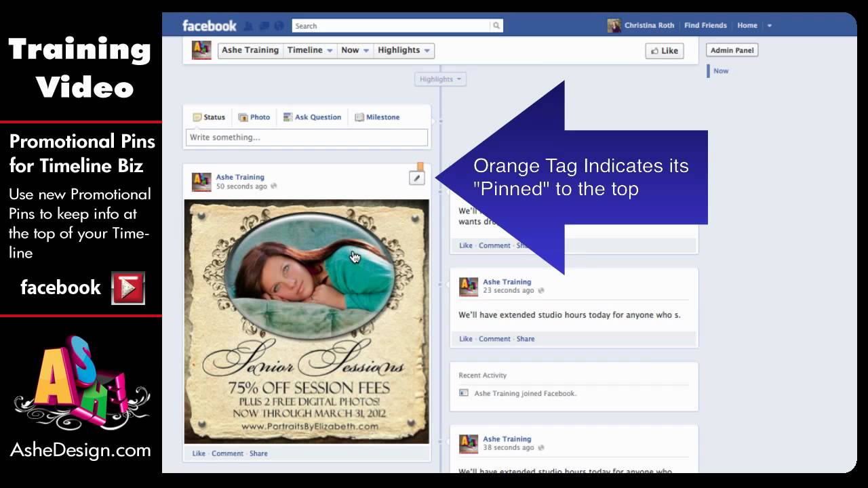The width and height of the screenshot is (868, 488).
Task: Click in the top Search field
Action: click(391, 26)
